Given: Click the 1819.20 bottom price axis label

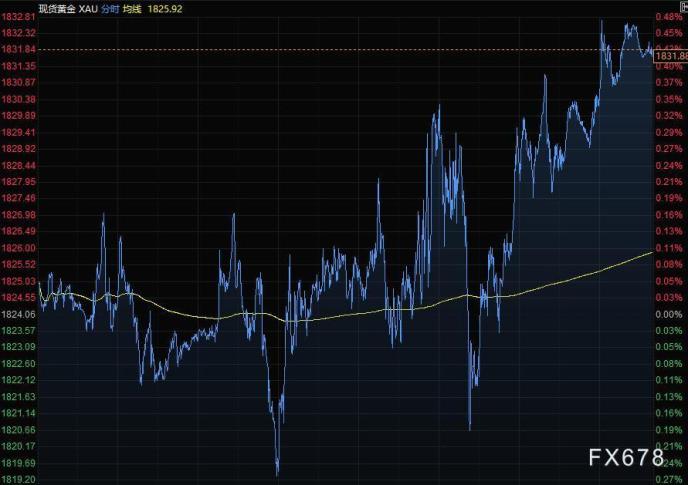Looking at the screenshot, I should click(17, 480).
